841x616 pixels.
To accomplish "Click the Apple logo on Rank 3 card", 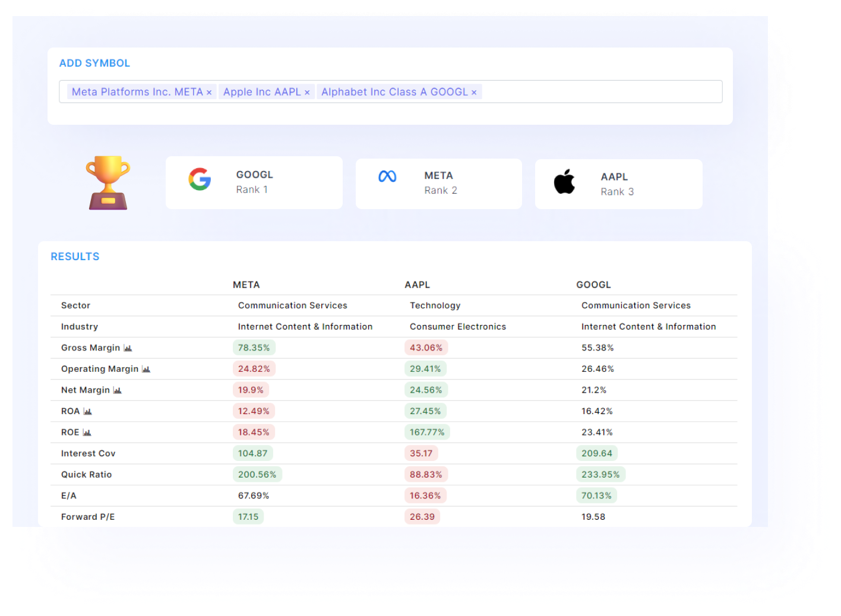I will pos(564,182).
